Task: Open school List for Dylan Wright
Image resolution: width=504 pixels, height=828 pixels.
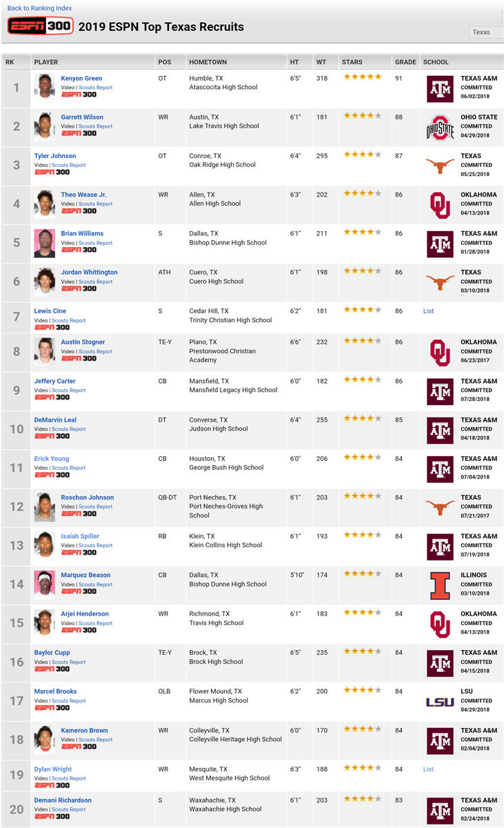Action: click(x=428, y=769)
